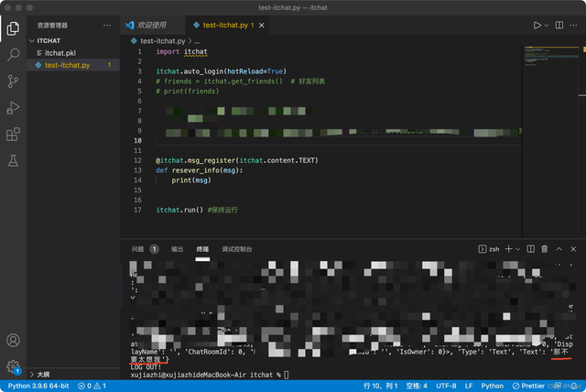586x392 pixels.
Task: Open the new terminal launch profile dropdown
Action: coord(516,249)
